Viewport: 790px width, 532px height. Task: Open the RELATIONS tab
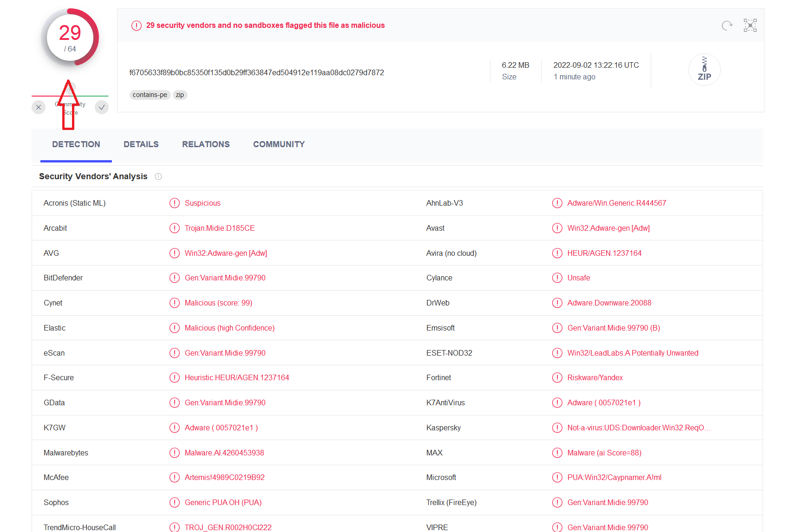tap(206, 144)
